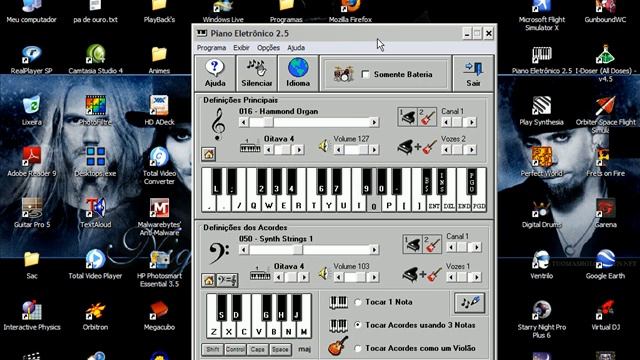This screenshot has width=640, height=360.
Task: Click the bass clef icon in Definições dos Acordes
Action: [x=219, y=253]
